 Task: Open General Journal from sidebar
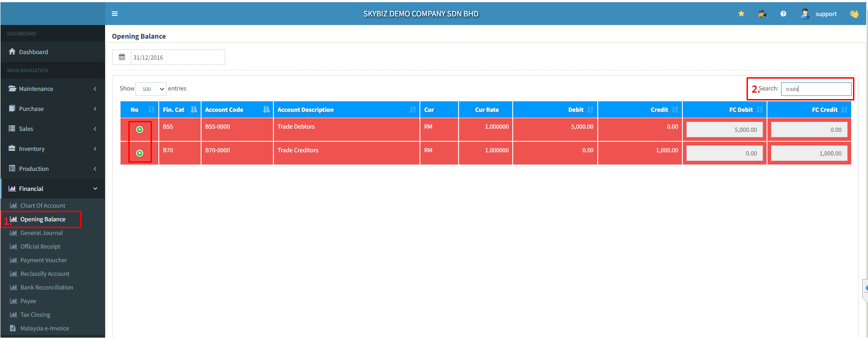pyautogui.click(x=41, y=233)
